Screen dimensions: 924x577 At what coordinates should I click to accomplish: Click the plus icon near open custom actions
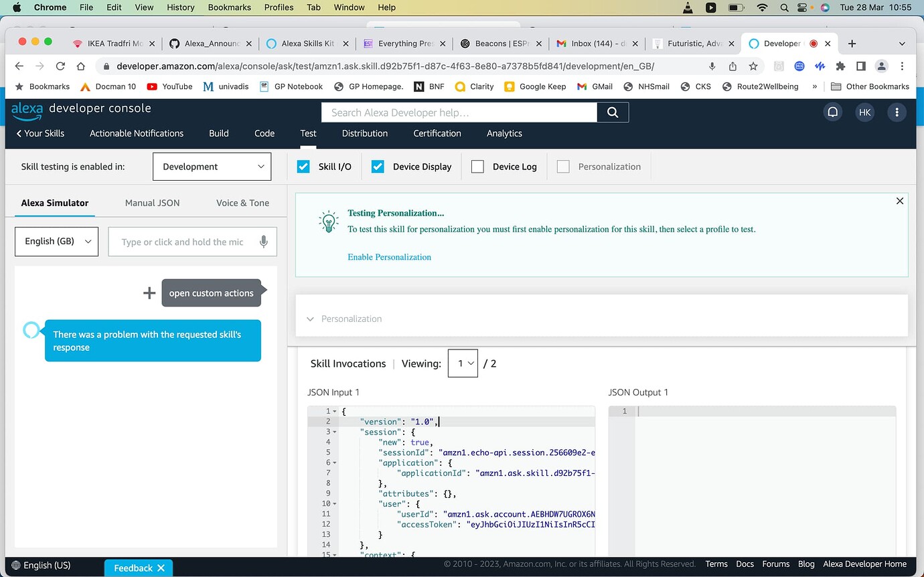coord(149,293)
